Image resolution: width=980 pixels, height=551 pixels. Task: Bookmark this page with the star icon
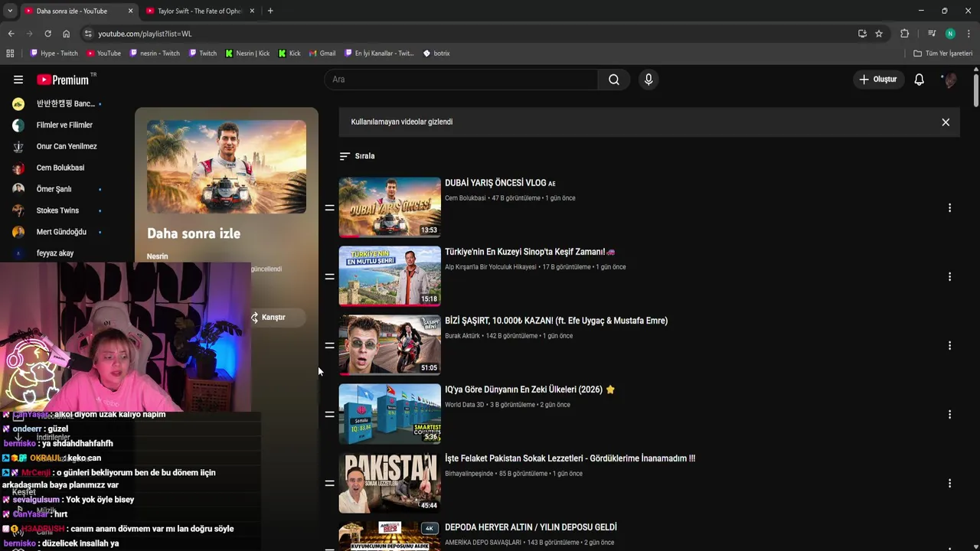click(879, 34)
